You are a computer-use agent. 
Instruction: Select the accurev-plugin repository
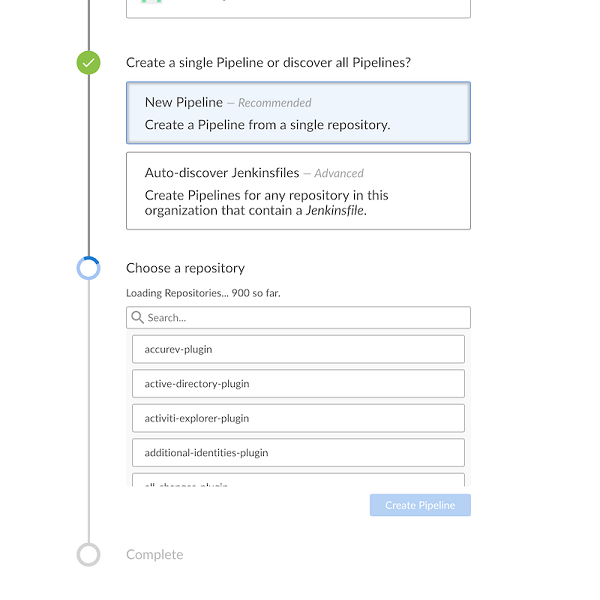tap(298, 349)
